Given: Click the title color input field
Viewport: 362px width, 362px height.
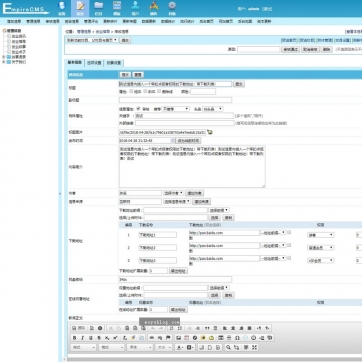Looking at the screenshot, I should [203, 91].
